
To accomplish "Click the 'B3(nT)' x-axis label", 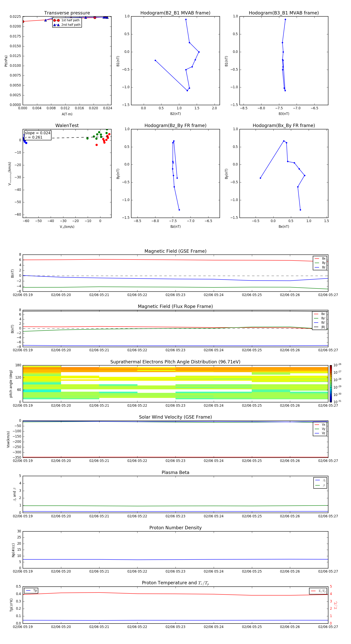I will point(284,114).
